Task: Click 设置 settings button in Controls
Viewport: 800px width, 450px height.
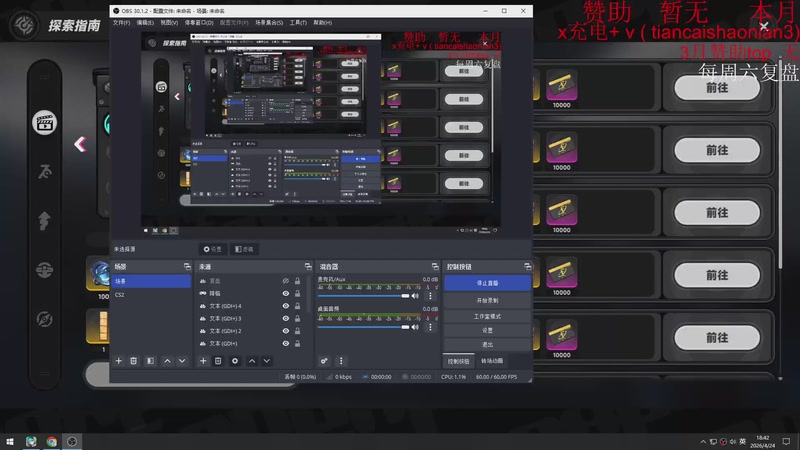Action: [487, 331]
